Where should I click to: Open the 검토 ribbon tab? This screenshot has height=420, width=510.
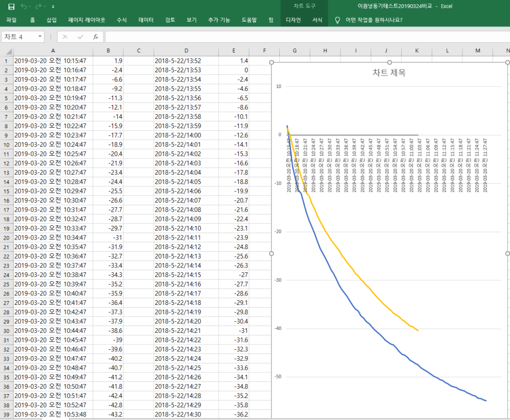170,20
